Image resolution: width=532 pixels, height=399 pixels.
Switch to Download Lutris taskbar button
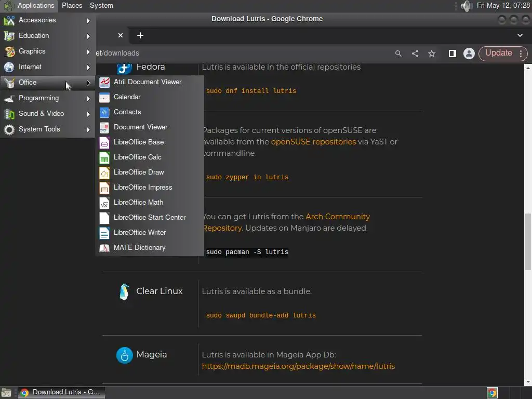61,392
